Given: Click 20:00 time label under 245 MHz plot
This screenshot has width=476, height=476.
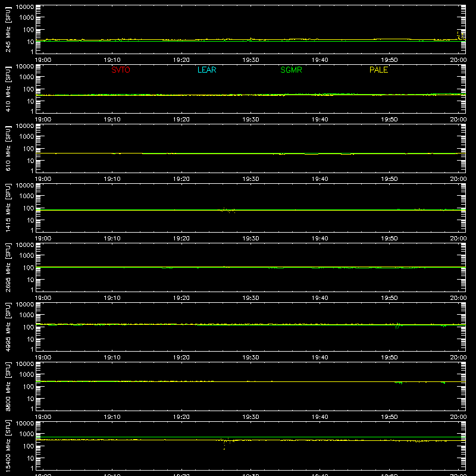Looking at the screenshot, I should point(458,60).
